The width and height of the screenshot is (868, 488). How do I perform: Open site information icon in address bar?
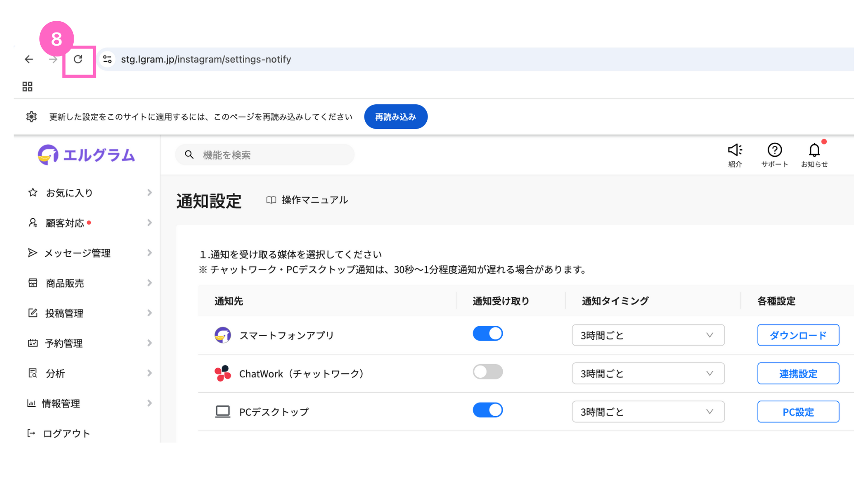point(107,59)
